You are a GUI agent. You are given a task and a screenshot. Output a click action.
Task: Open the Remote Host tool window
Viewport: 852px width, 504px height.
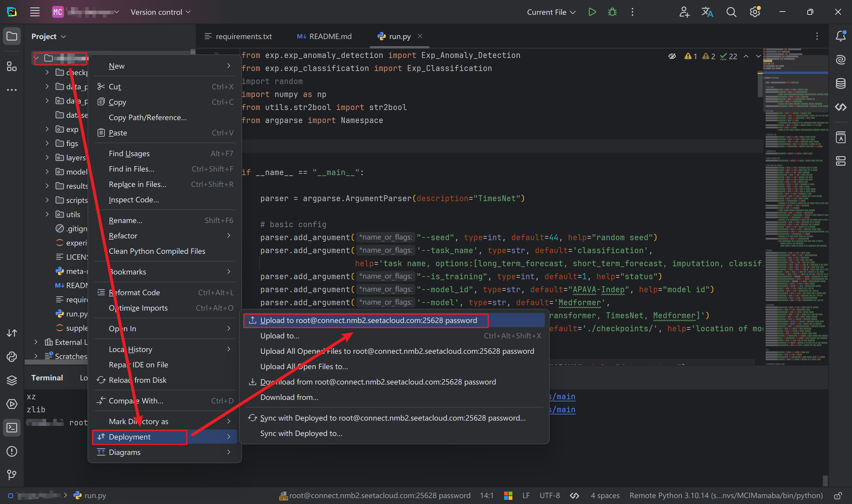(840, 161)
